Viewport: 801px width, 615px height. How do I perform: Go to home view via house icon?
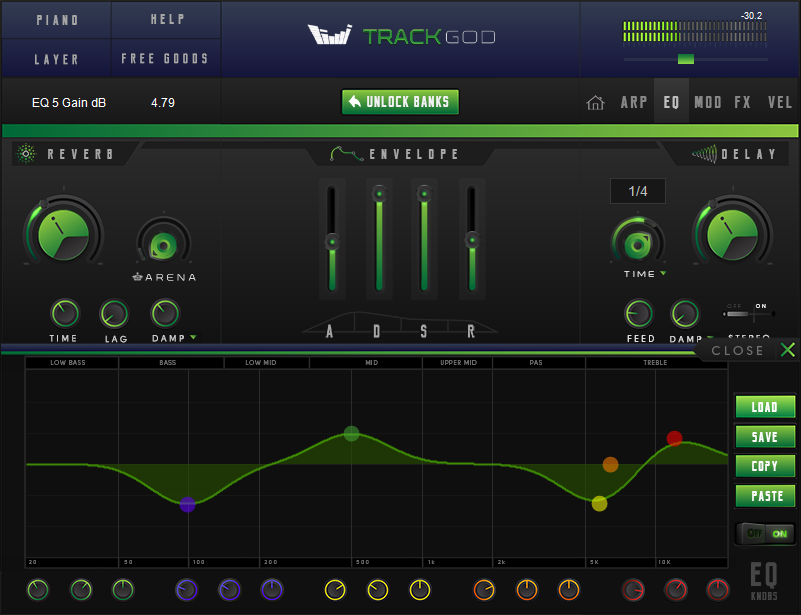tap(595, 103)
